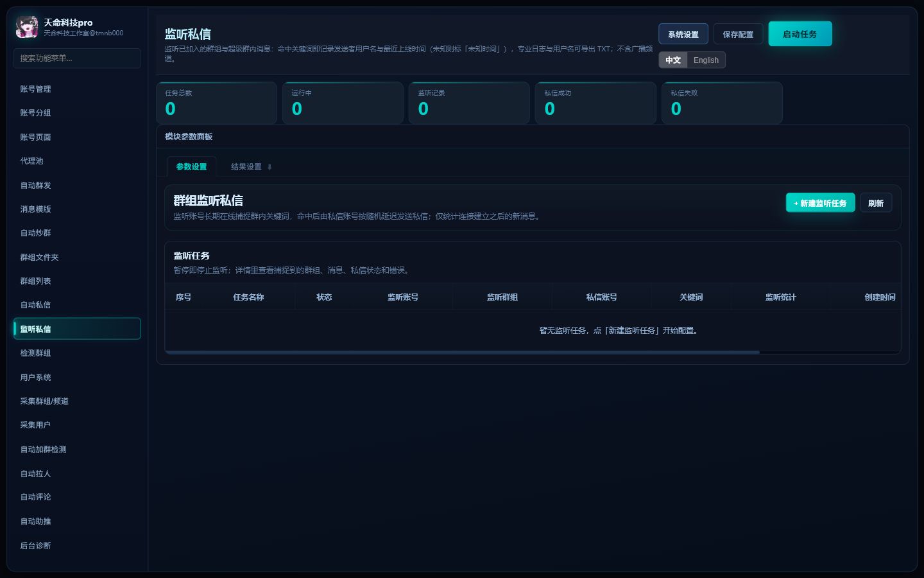Click the 监听账号 column header
This screenshot has width=924, height=578.
(x=403, y=297)
